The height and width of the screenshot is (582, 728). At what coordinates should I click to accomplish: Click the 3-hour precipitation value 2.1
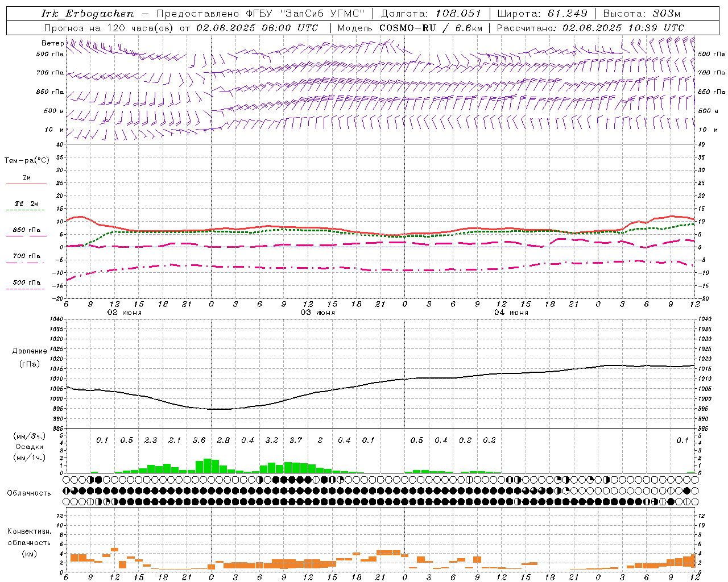[x=175, y=440]
